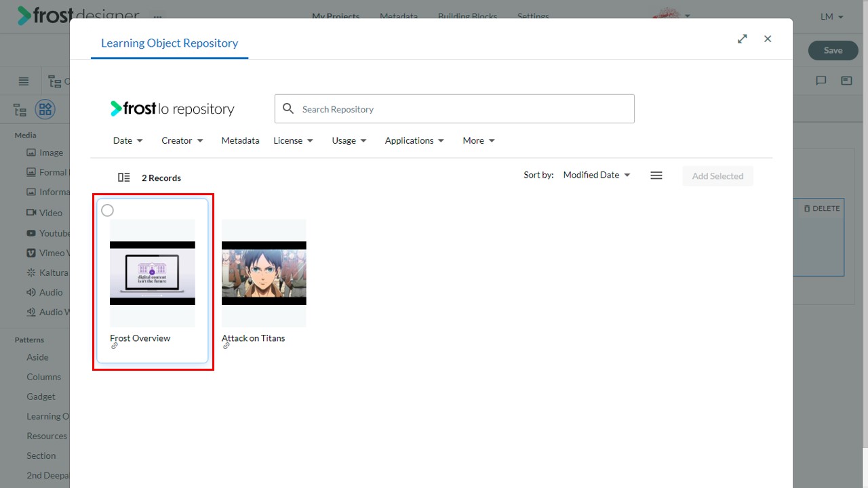Switch to structure tree panel icon
This screenshot has width=868, height=488.
coord(20,110)
